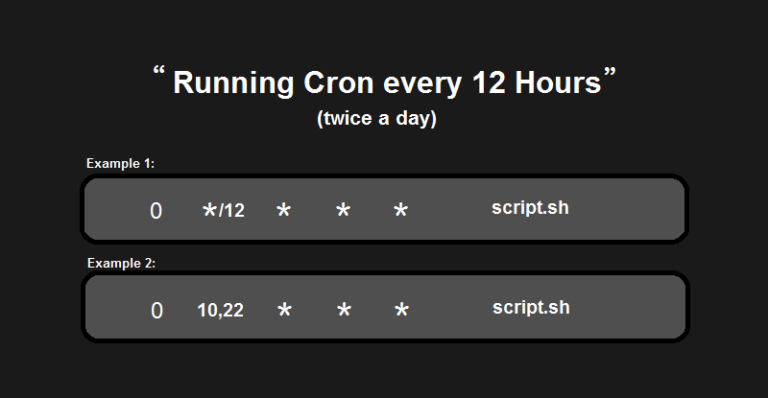Image resolution: width=768 pixels, height=398 pixels.
Task: Select the "Example 1:" label
Action: (120, 164)
